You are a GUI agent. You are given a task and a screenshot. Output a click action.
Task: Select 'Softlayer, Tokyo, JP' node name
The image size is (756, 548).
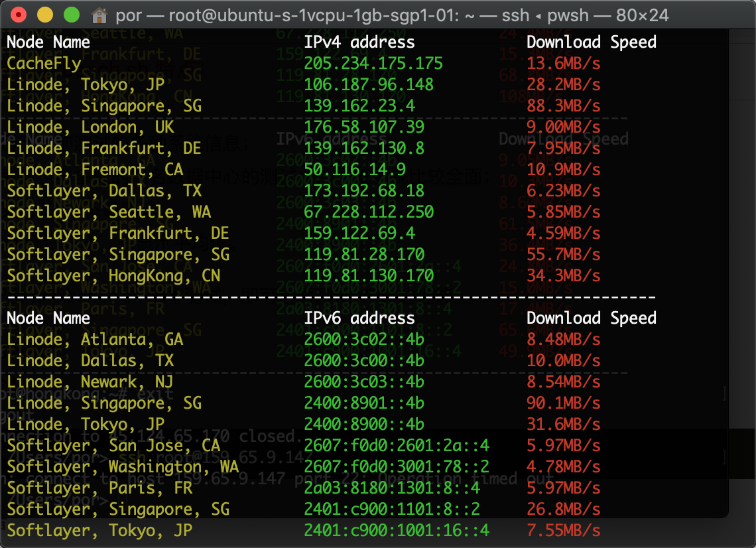coord(99,531)
